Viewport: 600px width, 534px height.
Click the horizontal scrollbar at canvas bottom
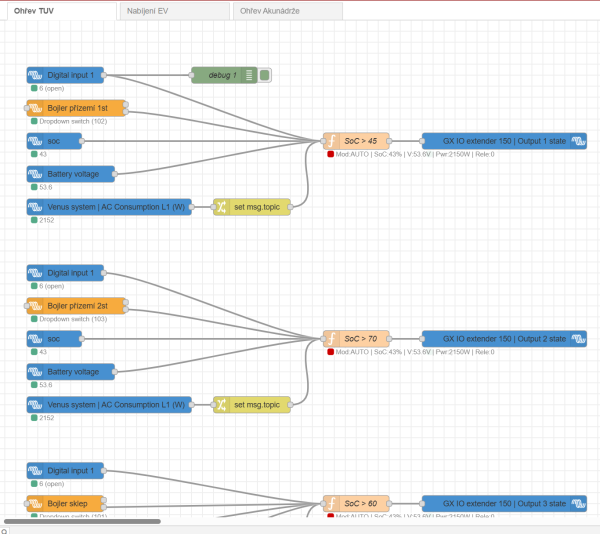coord(82,521)
